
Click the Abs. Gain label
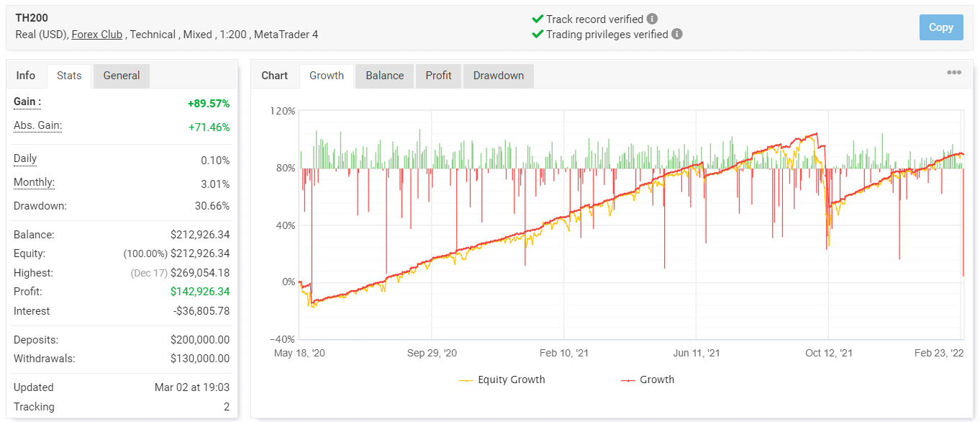click(x=37, y=126)
